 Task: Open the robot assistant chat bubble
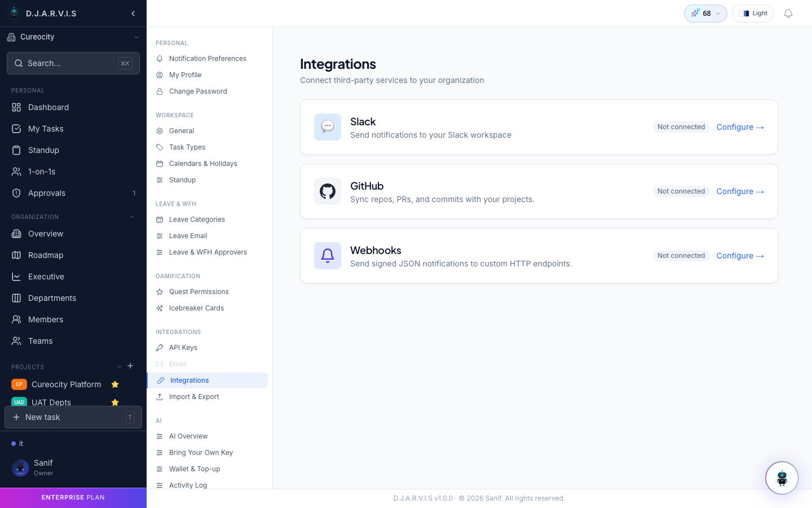click(782, 478)
